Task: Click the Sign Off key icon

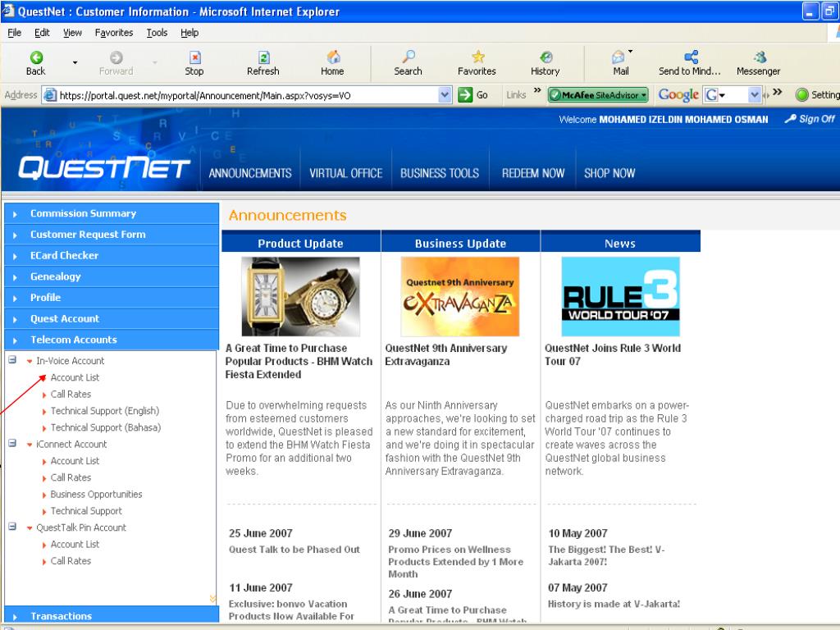Action: (x=790, y=119)
